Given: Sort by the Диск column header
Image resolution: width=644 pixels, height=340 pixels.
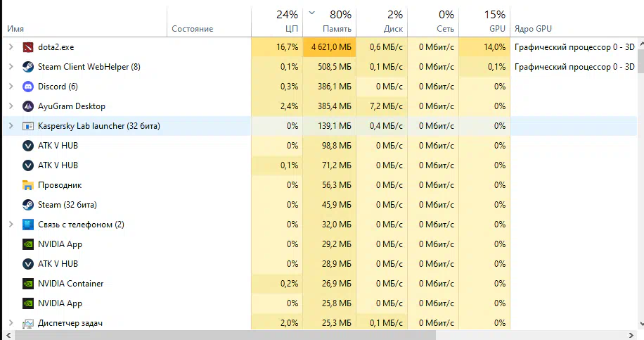Looking at the screenshot, I should [382, 21].
